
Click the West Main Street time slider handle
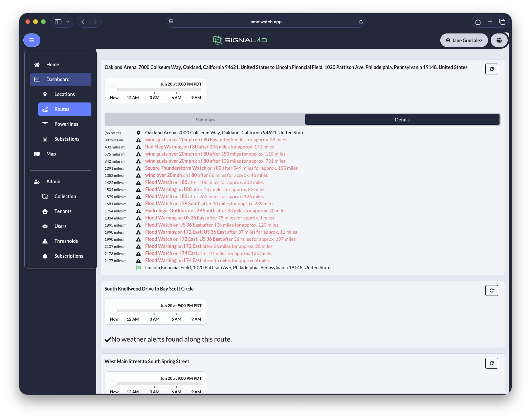click(113, 383)
